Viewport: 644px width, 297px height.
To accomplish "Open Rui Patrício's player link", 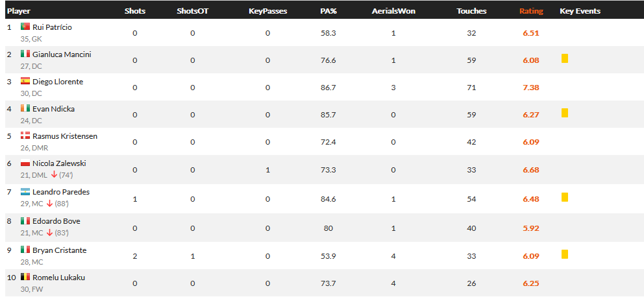I will pos(52,27).
